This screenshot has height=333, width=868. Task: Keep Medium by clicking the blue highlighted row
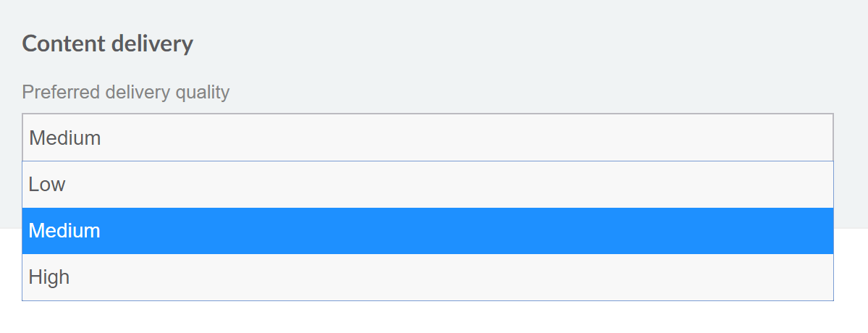coord(427,231)
